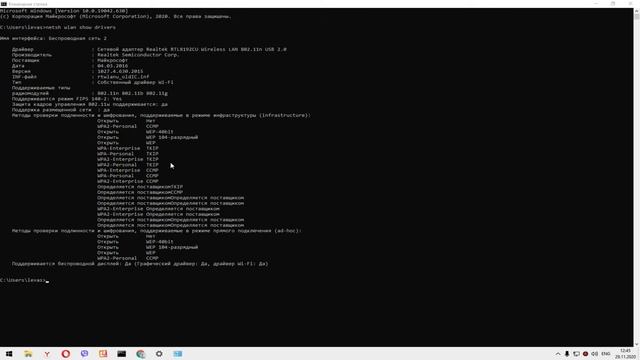Launch Yandex Browser from the taskbar

47,354
